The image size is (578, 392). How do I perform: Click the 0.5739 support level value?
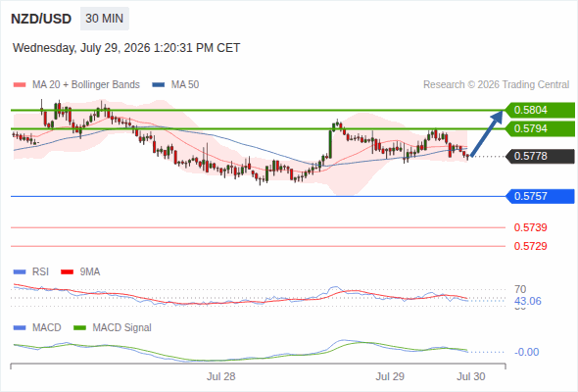[x=530, y=227]
